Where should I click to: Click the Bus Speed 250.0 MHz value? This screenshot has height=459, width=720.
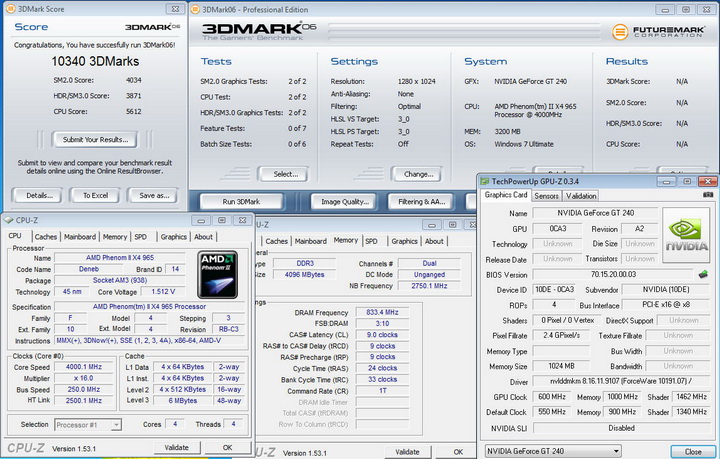point(84,389)
